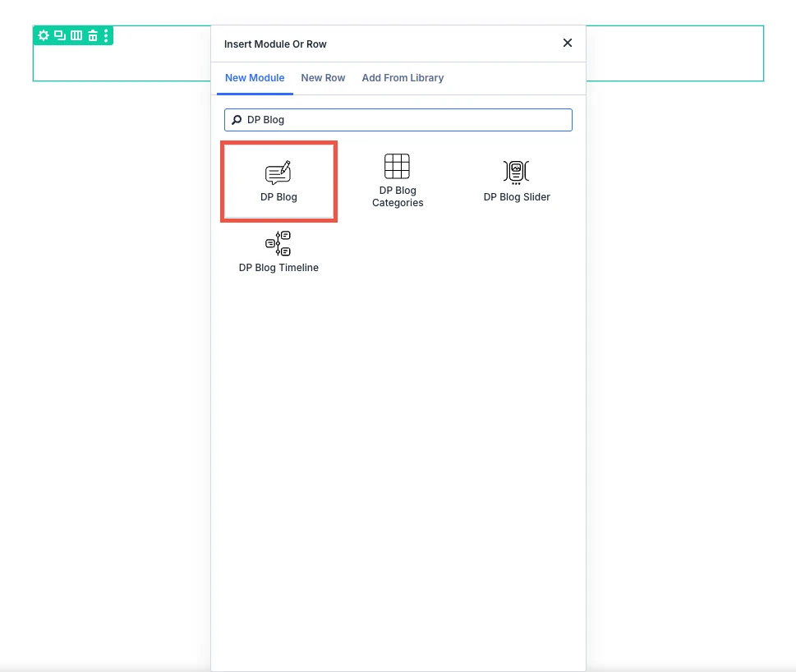The height and width of the screenshot is (672, 796).
Task: Duplicate the row with the clone icon
Action: (x=60, y=35)
